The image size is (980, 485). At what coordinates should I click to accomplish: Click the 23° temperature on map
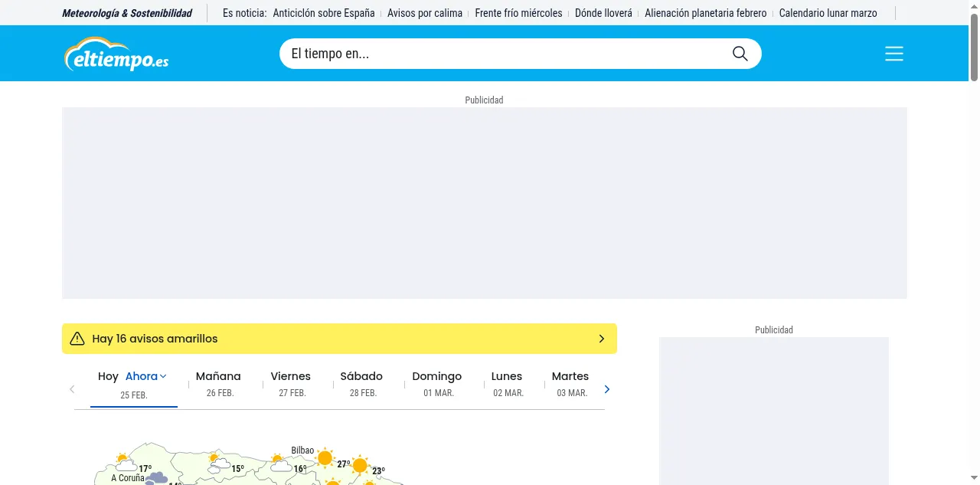[x=378, y=471]
